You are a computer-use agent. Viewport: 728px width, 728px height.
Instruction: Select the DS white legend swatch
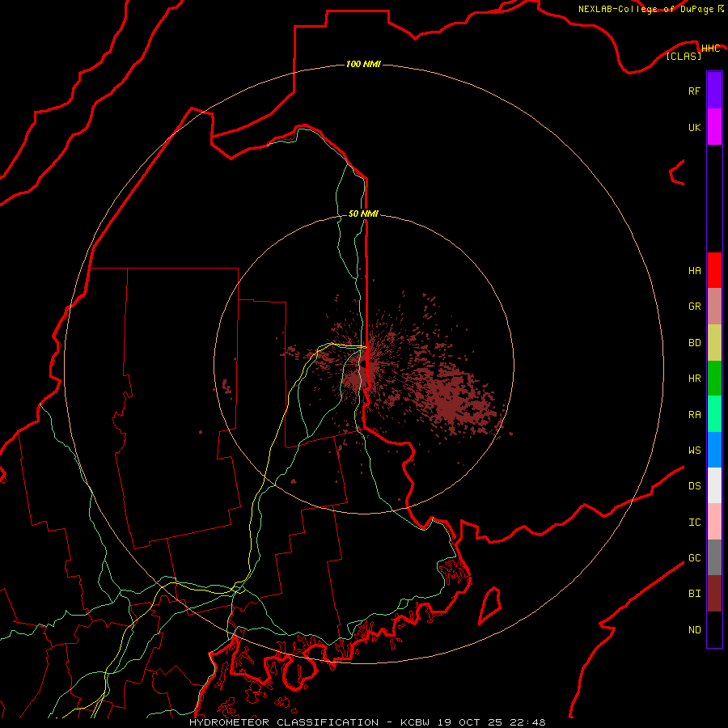pyautogui.click(x=714, y=485)
